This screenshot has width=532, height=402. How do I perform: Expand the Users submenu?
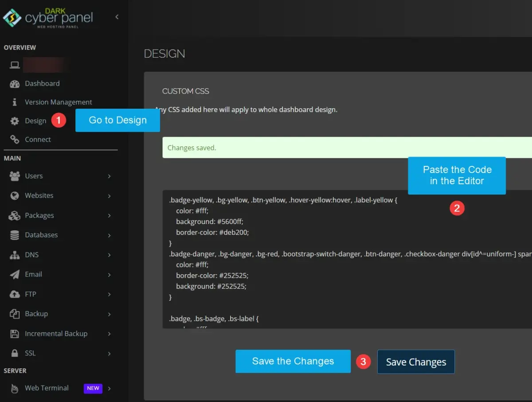[x=109, y=176]
